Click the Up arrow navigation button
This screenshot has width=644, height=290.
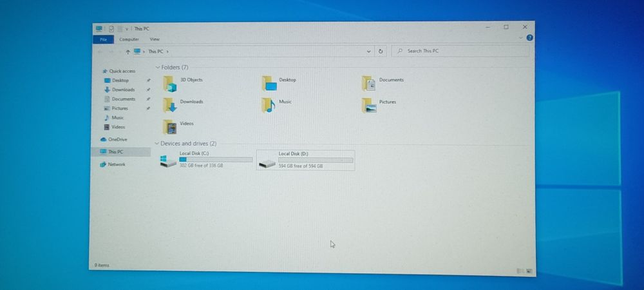point(128,52)
